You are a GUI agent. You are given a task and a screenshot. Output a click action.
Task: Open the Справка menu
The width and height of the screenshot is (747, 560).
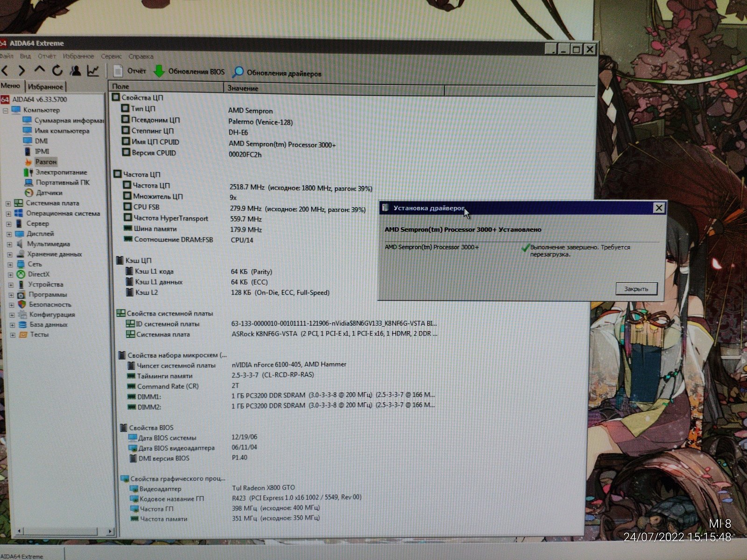(141, 56)
